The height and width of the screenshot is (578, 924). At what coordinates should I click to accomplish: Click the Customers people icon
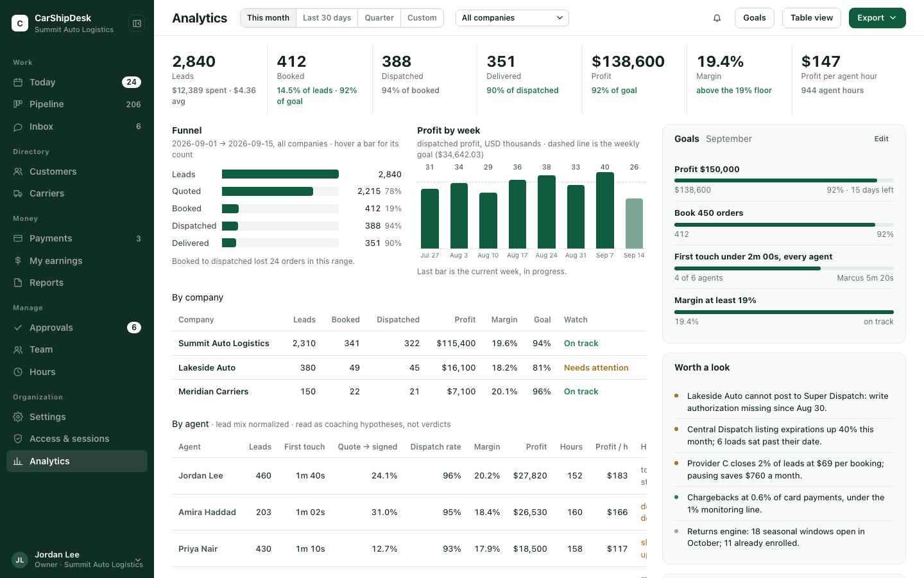(x=18, y=171)
